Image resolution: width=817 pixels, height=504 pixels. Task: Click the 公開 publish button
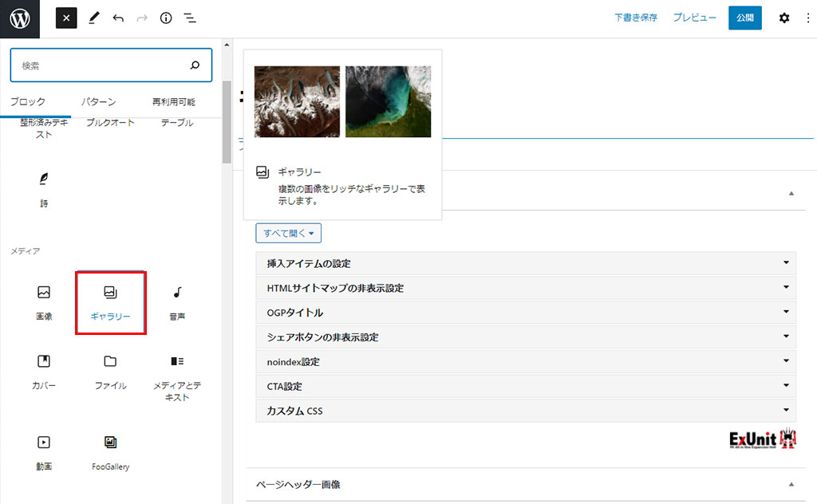(x=744, y=18)
